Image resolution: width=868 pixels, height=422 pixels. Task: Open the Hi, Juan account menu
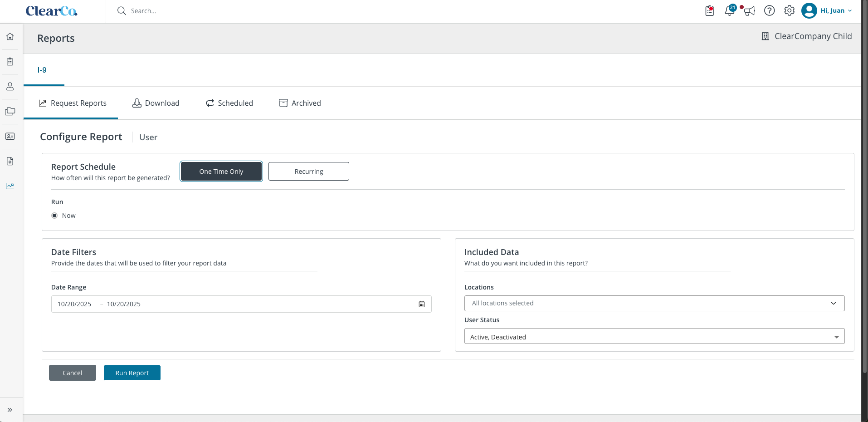point(836,10)
